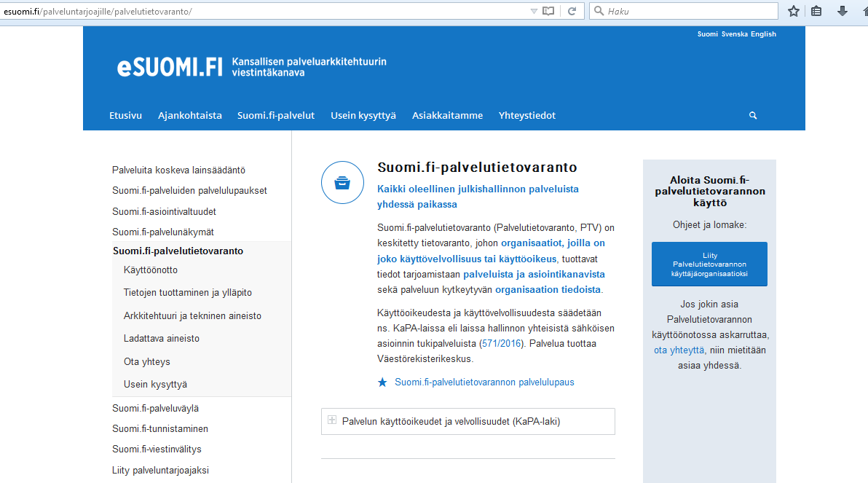Open the Usein kysyttyä top menu item

coord(363,115)
